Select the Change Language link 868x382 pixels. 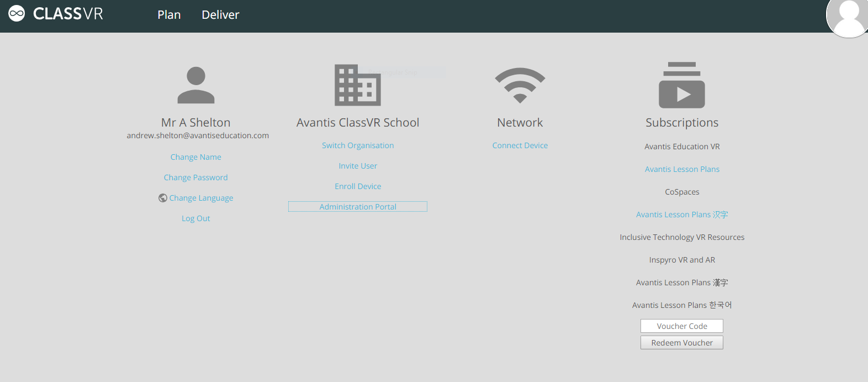[x=201, y=198]
